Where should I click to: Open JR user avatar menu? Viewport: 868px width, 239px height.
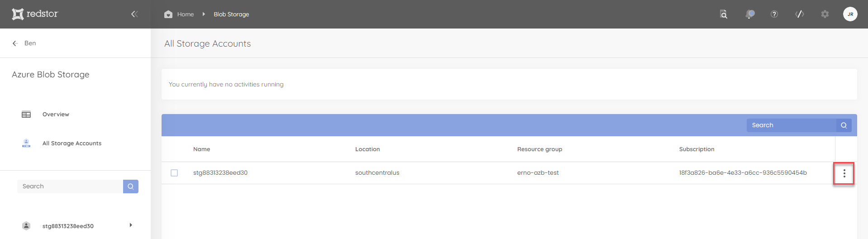850,14
